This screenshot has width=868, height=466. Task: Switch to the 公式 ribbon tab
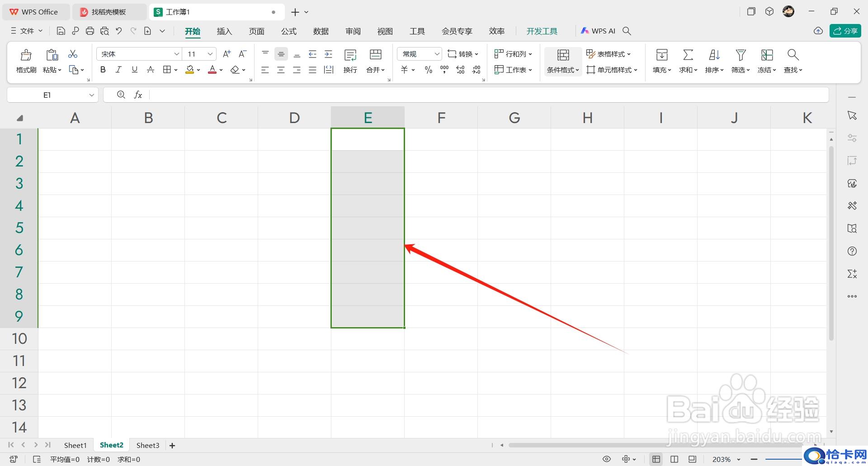click(x=289, y=31)
